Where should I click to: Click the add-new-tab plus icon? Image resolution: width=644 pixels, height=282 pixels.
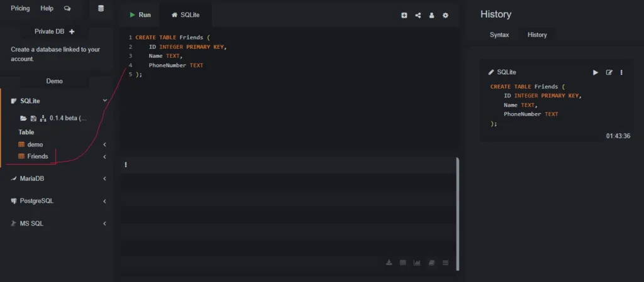pos(404,16)
